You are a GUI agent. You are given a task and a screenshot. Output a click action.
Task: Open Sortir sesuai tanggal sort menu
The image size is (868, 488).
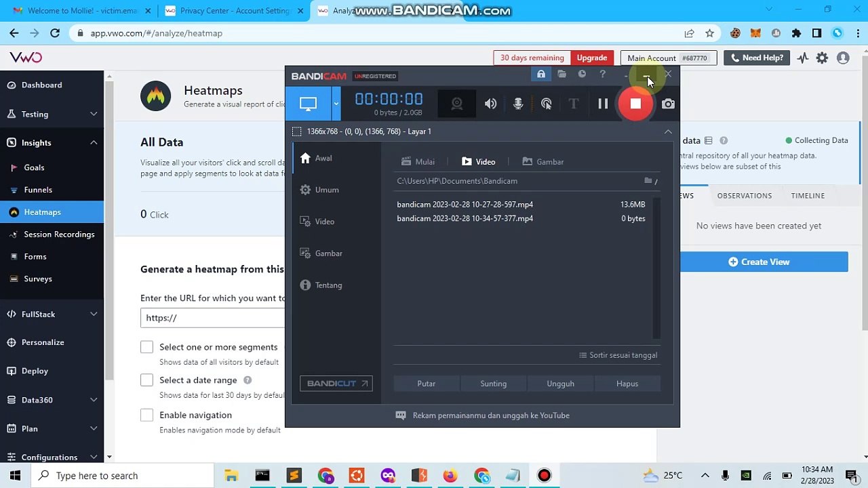pyautogui.click(x=618, y=355)
